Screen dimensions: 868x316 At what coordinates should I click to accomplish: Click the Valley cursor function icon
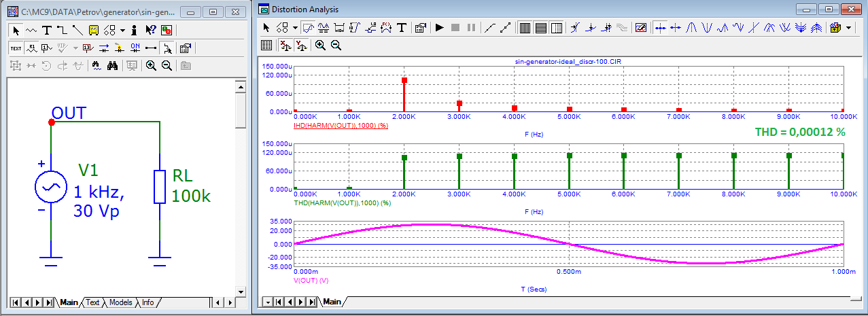point(707,28)
